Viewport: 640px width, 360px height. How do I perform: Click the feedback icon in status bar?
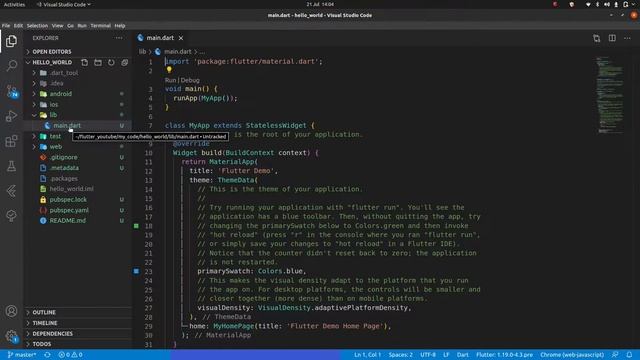615,355
